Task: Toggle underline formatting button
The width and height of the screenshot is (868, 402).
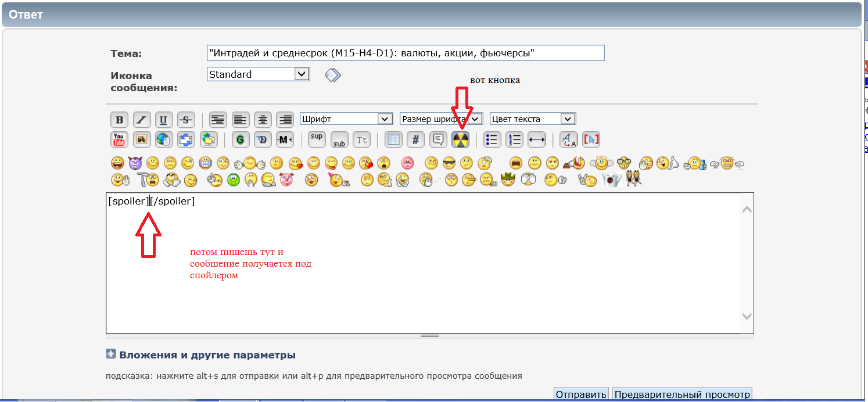Action: (x=163, y=120)
